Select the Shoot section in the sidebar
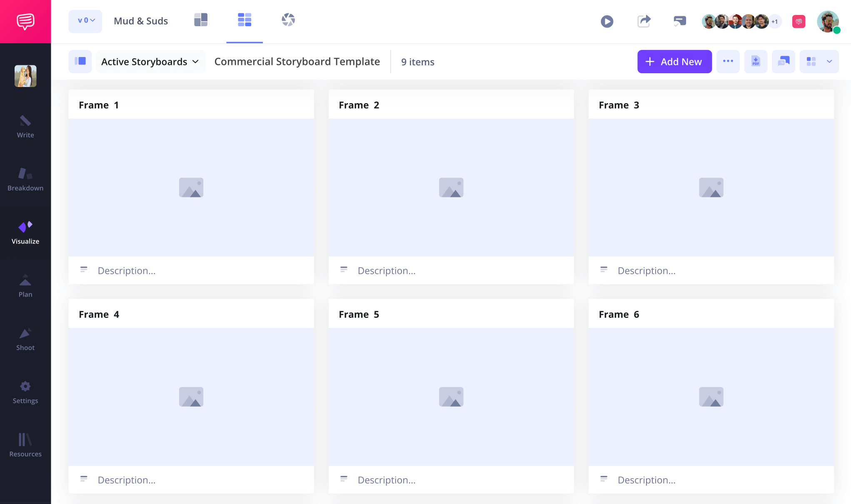Image resolution: width=851 pixels, height=504 pixels. pos(25,338)
